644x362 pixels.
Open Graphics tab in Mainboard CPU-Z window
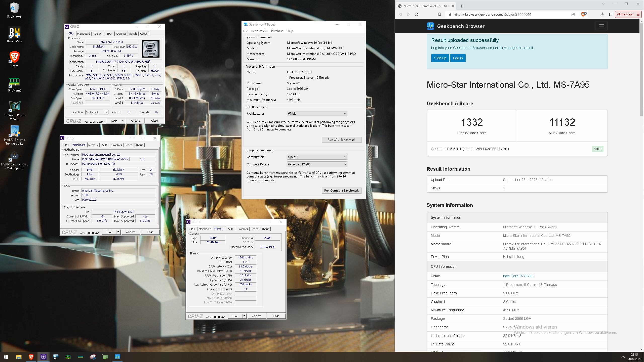point(116,145)
